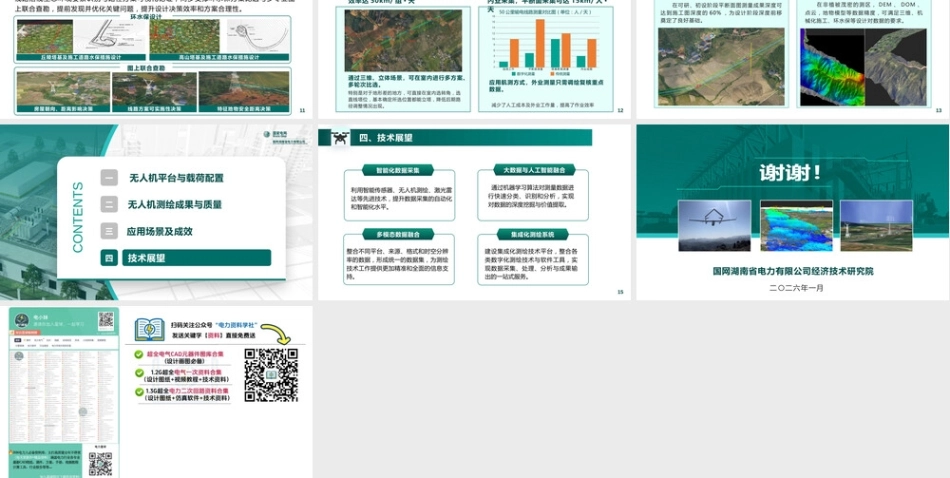Select contents entry 无人机平台与载荷配置

(x=176, y=178)
